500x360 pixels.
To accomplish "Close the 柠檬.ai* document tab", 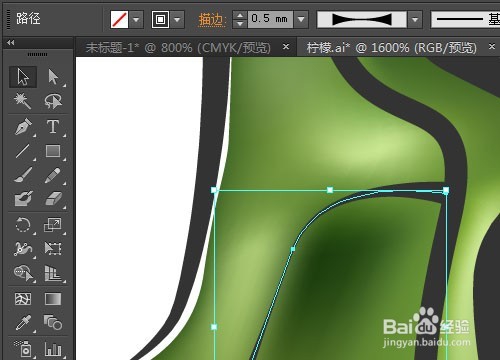I will coord(492,47).
